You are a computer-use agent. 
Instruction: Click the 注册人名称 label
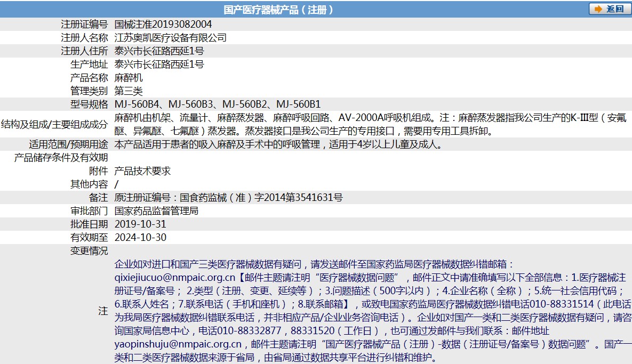pos(84,37)
